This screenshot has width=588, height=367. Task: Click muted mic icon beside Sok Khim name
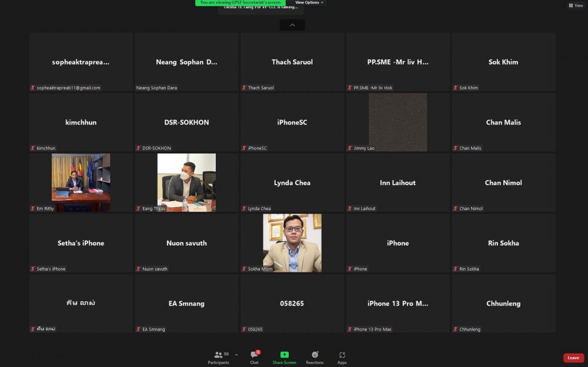click(x=455, y=88)
